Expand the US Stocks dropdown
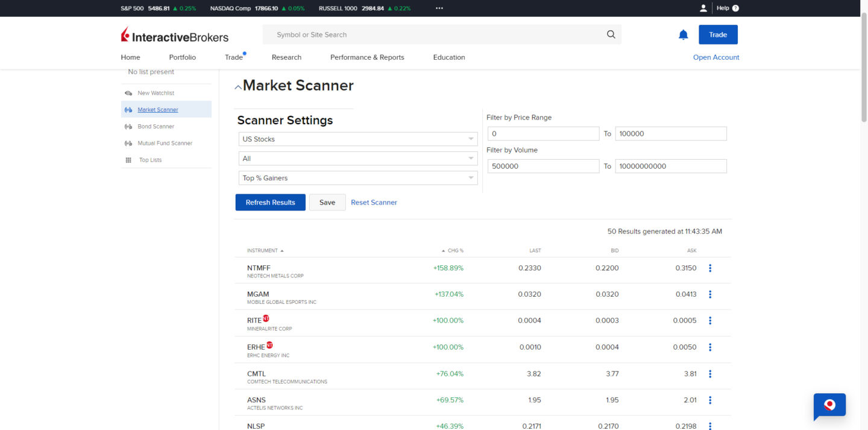This screenshot has height=430, width=868. click(x=358, y=139)
